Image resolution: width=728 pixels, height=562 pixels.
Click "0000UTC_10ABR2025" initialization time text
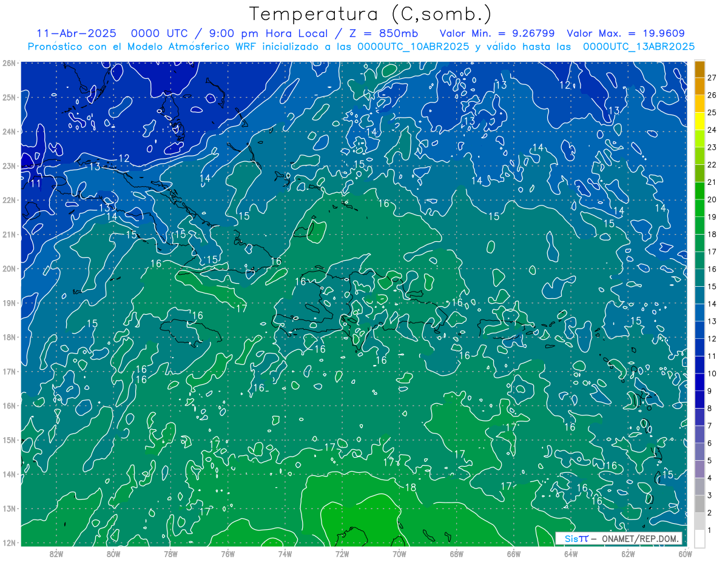(x=414, y=46)
